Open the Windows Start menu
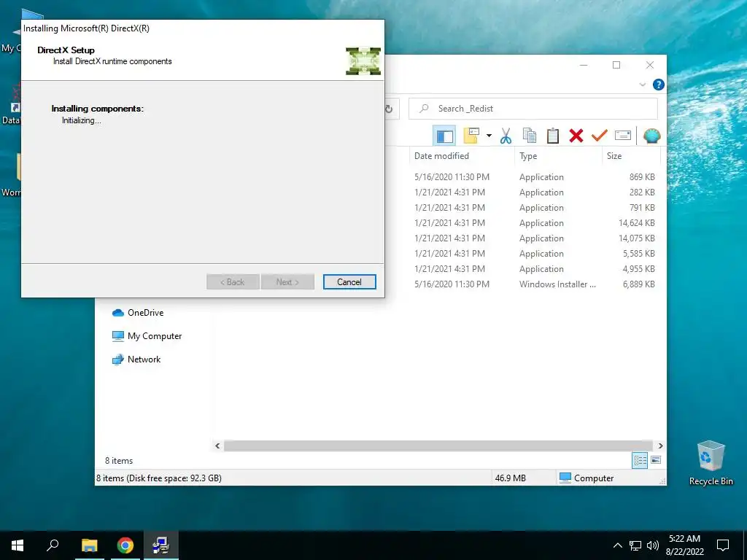The width and height of the screenshot is (747, 560). coord(18,545)
